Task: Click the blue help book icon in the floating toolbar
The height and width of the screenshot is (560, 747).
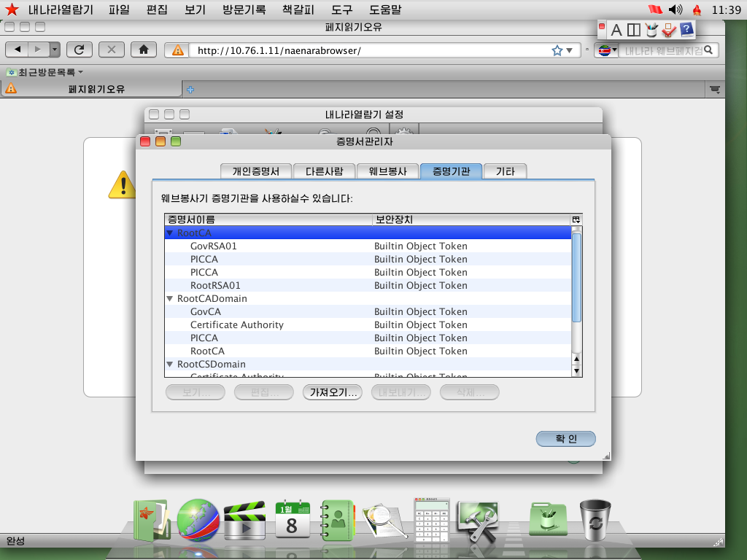Action: click(686, 30)
